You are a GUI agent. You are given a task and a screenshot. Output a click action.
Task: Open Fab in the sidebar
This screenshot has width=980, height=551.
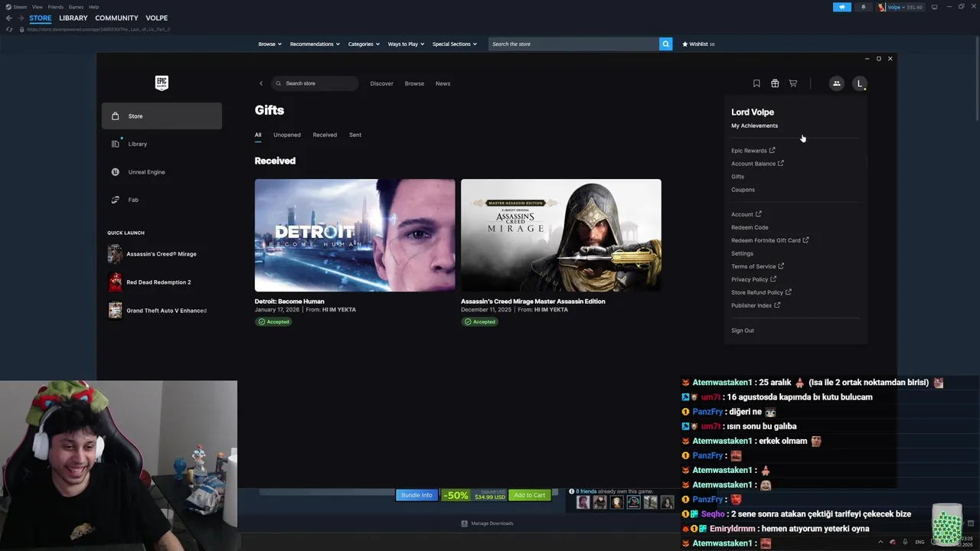(x=162, y=200)
